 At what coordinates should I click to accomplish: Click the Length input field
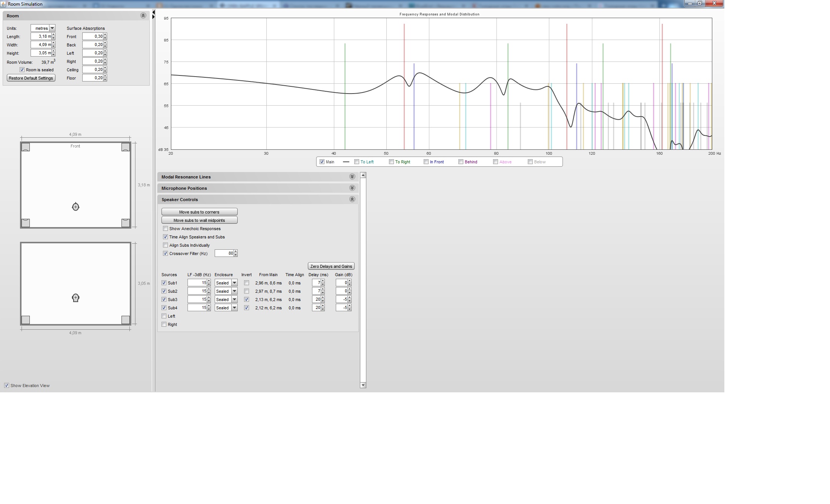(41, 37)
